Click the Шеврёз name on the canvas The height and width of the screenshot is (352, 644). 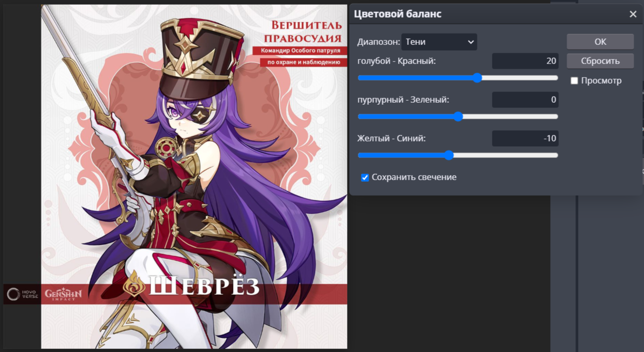tap(204, 287)
